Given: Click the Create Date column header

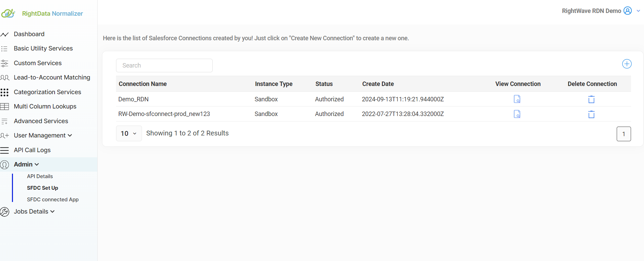Looking at the screenshot, I should pyautogui.click(x=378, y=84).
